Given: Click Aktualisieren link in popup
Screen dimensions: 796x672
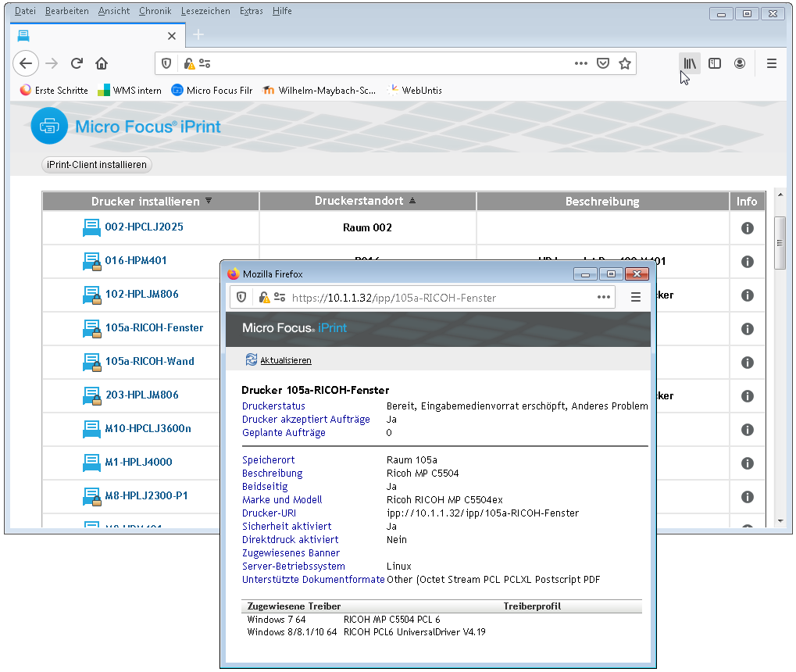Looking at the screenshot, I should tap(286, 360).
